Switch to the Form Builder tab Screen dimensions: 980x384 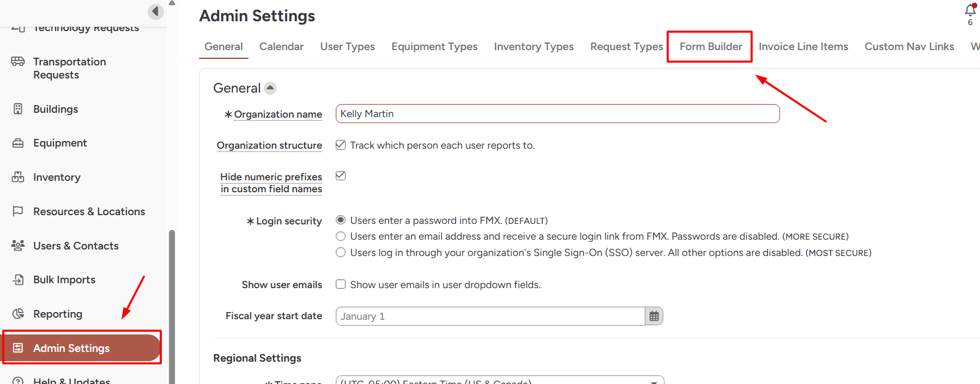coord(710,47)
